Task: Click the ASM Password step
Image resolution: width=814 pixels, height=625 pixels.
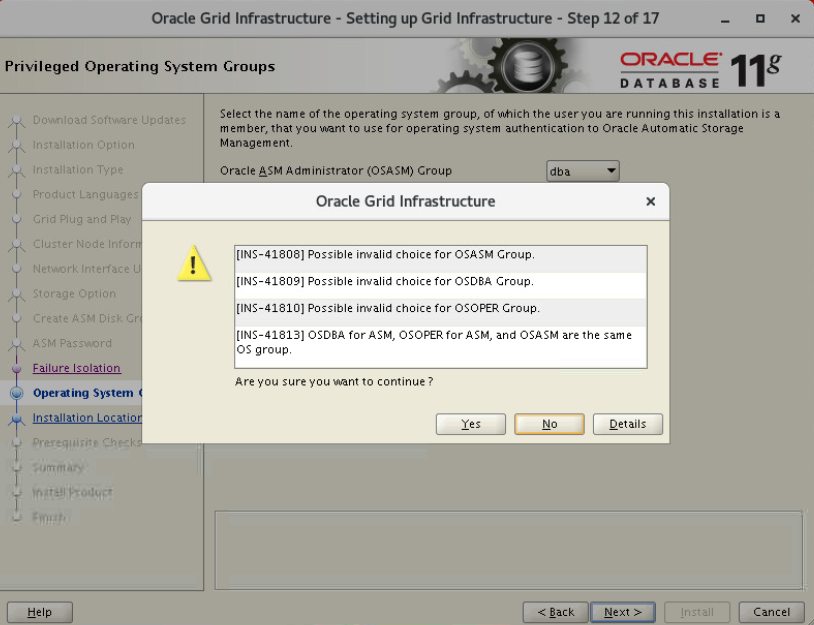Action: [x=72, y=343]
